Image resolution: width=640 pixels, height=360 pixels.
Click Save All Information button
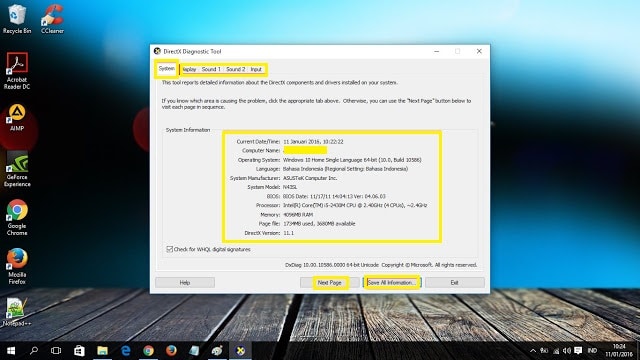[x=391, y=282]
